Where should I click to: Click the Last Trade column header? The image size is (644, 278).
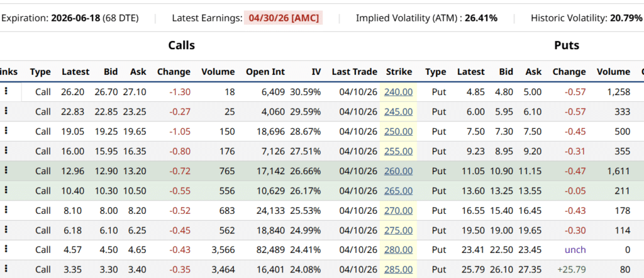355,72
